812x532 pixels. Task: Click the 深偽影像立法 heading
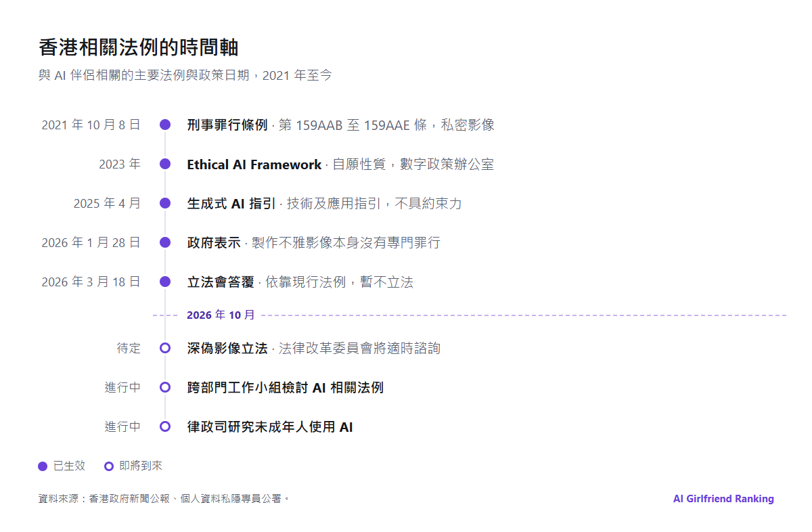coord(227,348)
